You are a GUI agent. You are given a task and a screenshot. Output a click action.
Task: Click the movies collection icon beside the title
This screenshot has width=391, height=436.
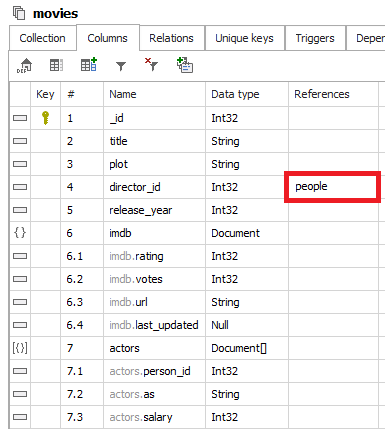click(19, 13)
